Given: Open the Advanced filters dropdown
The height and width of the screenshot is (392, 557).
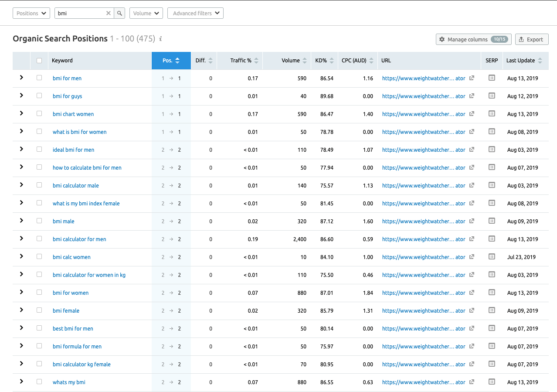Looking at the screenshot, I should [195, 13].
